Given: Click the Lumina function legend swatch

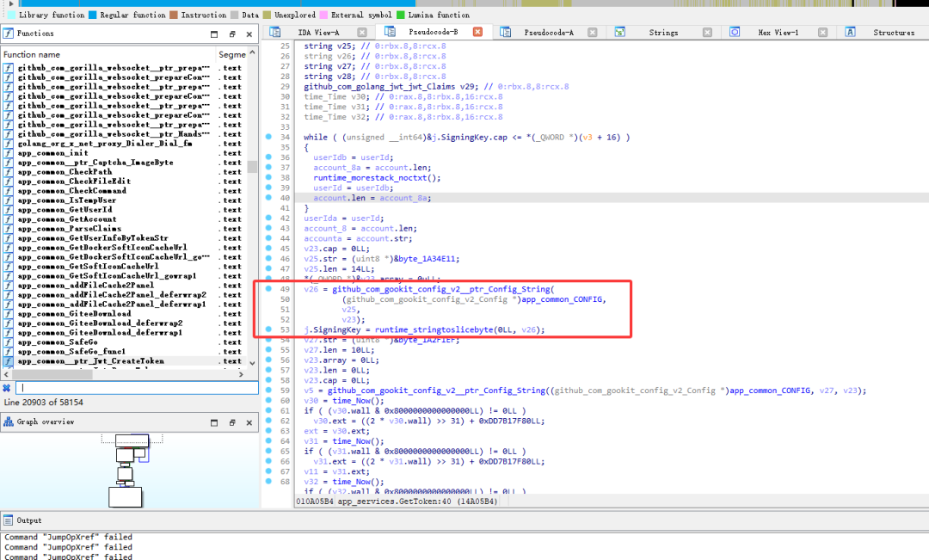Looking at the screenshot, I should tap(401, 15).
